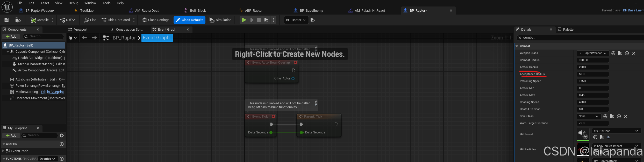The height and width of the screenshot is (162, 644).
Task: Open Class Settings
Action: [x=156, y=20]
